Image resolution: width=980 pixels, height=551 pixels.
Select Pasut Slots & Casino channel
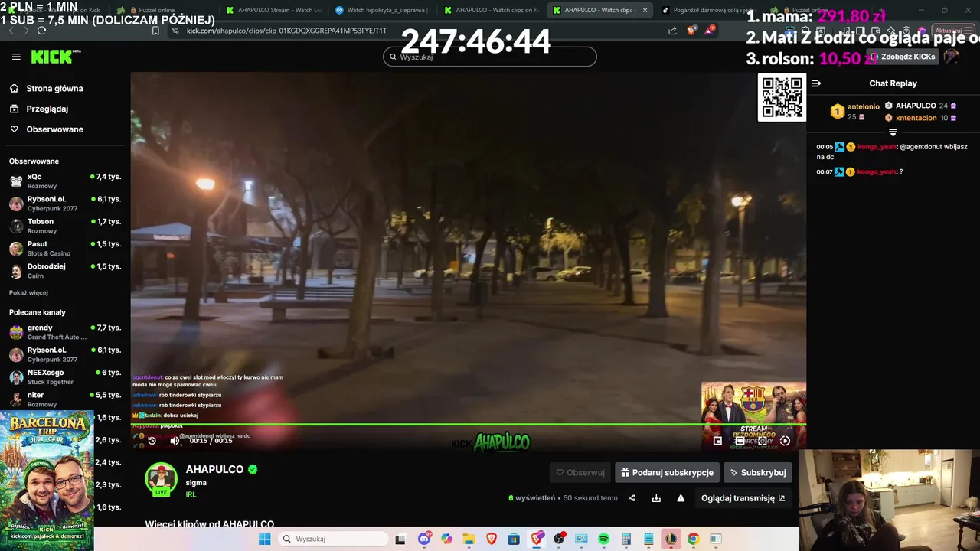[64, 248]
